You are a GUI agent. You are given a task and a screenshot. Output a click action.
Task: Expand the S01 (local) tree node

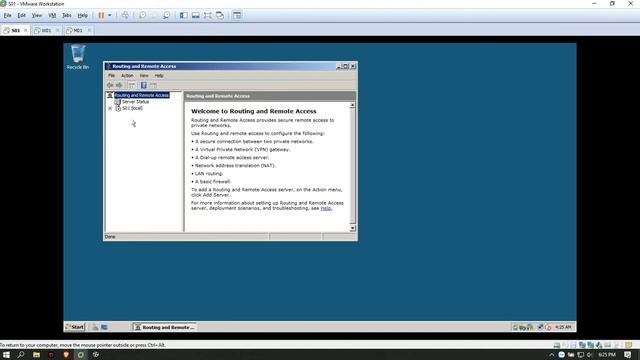[110, 108]
